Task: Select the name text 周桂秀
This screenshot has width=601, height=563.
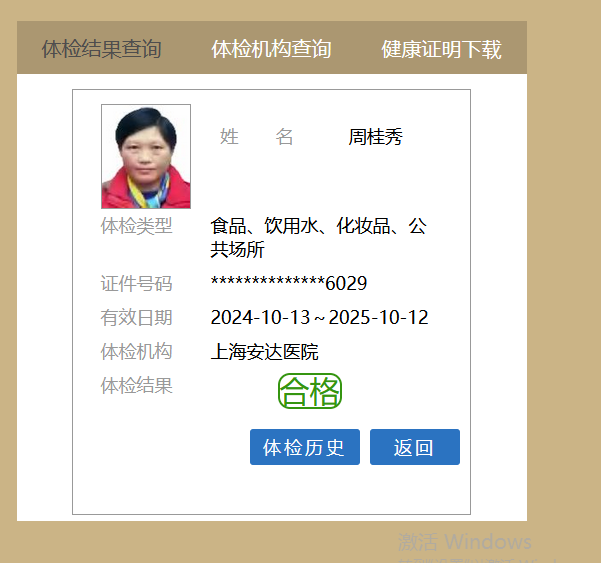Action: point(375,137)
